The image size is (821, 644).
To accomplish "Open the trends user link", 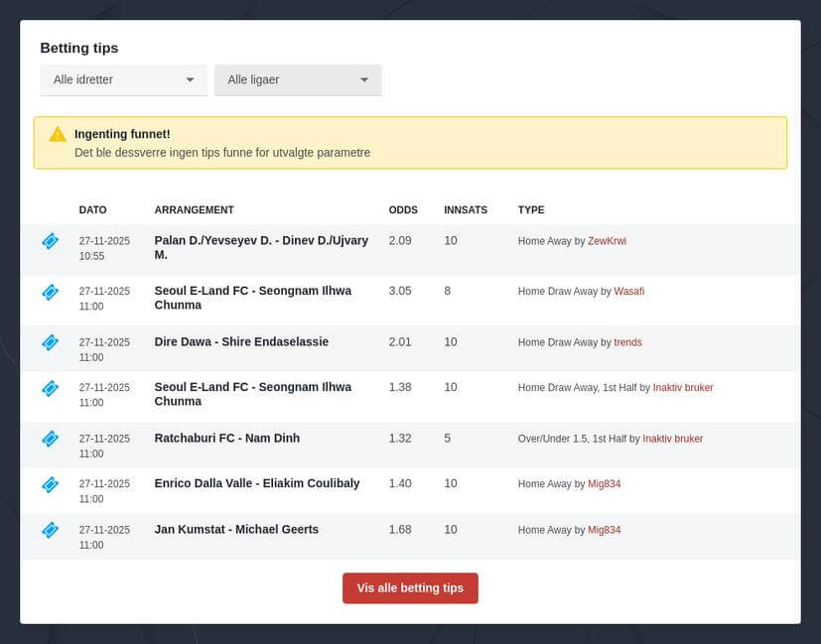I will coord(627,342).
